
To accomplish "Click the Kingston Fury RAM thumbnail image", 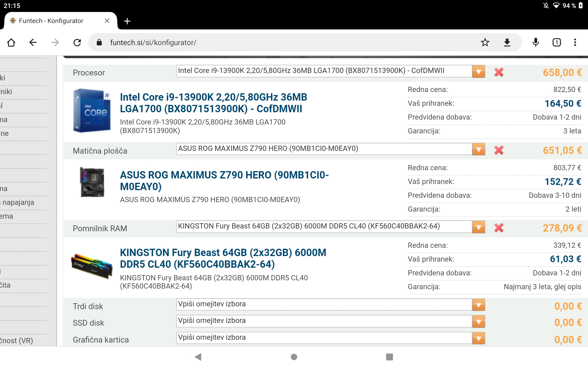I will (x=92, y=266).
